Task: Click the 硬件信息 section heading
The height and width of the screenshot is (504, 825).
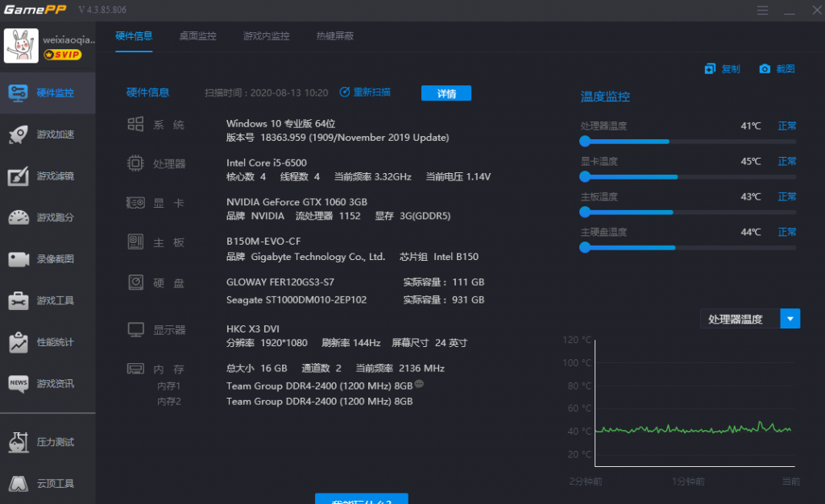Action: (x=148, y=93)
